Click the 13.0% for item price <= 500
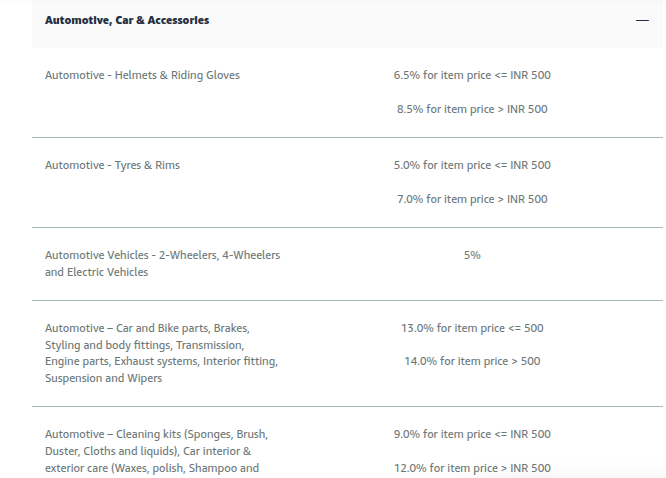The height and width of the screenshot is (478, 666). click(472, 328)
